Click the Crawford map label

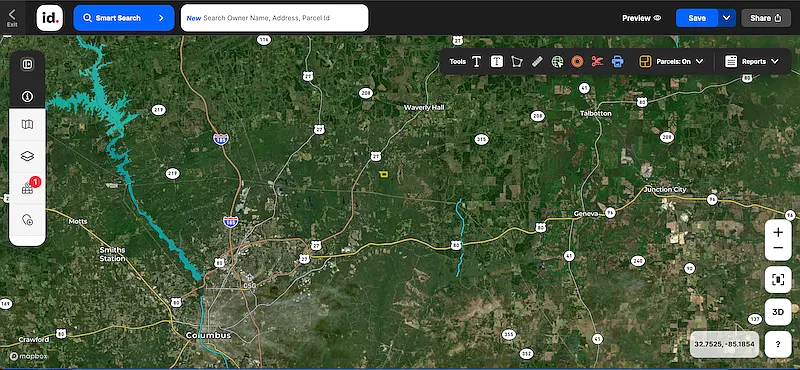(x=34, y=339)
